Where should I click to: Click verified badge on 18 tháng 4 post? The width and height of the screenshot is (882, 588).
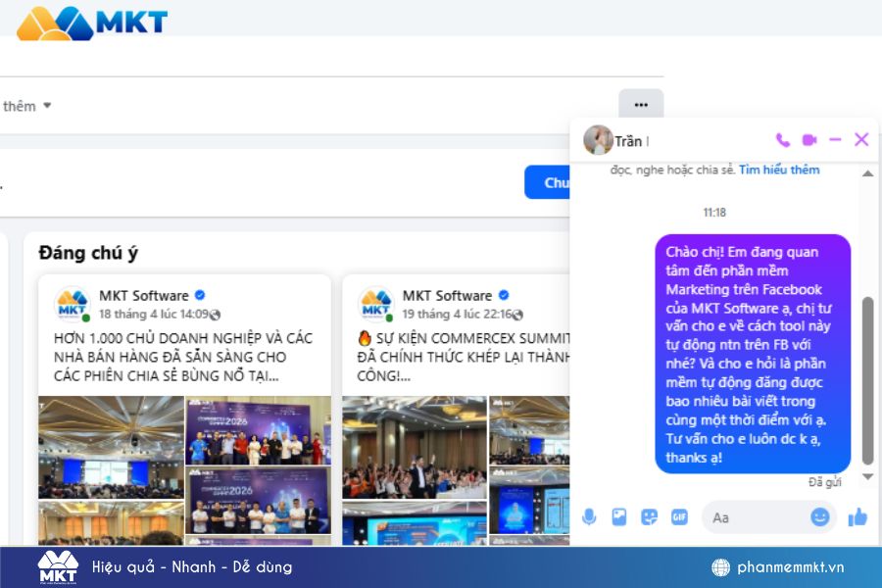point(200,295)
